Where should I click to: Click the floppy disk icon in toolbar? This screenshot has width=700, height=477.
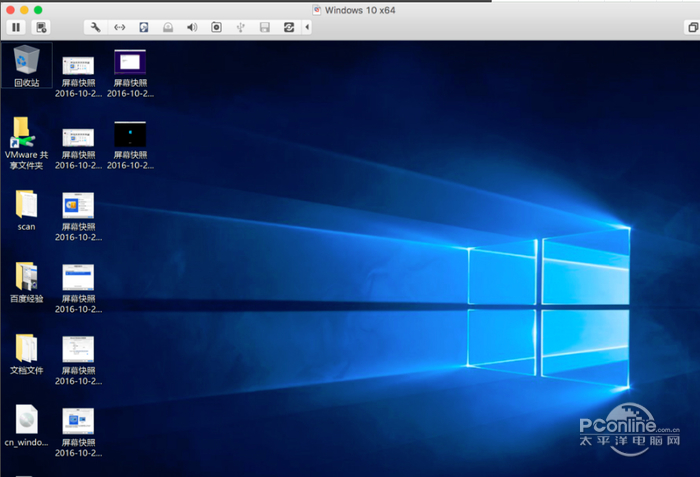[x=265, y=27]
